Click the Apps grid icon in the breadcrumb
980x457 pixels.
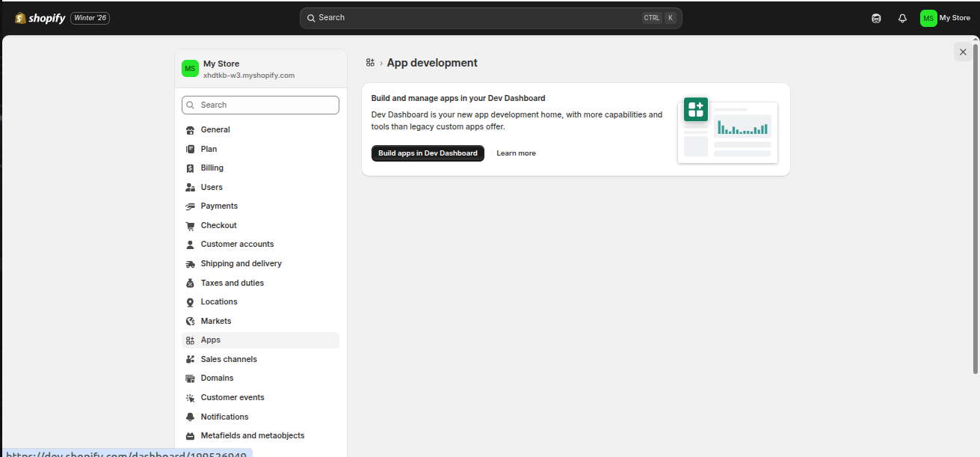click(370, 62)
